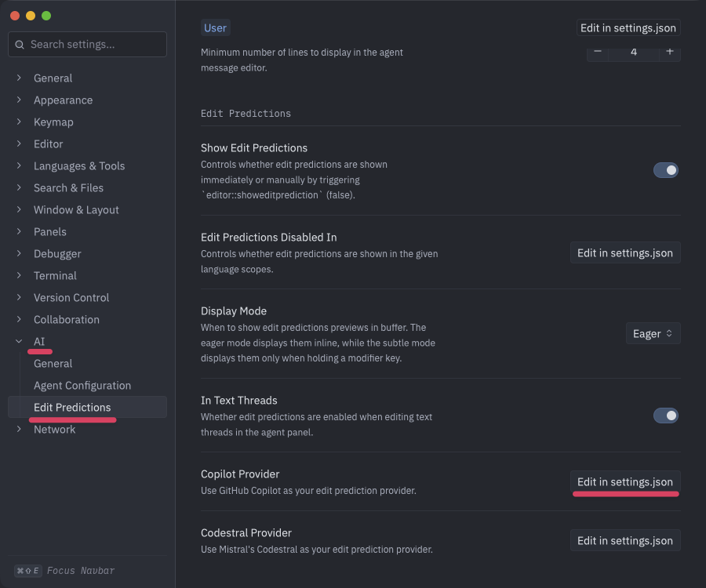The width and height of the screenshot is (706, 588).
Task: Edit Copilot Provider in settings.json
Action: (x=624, y=482)
